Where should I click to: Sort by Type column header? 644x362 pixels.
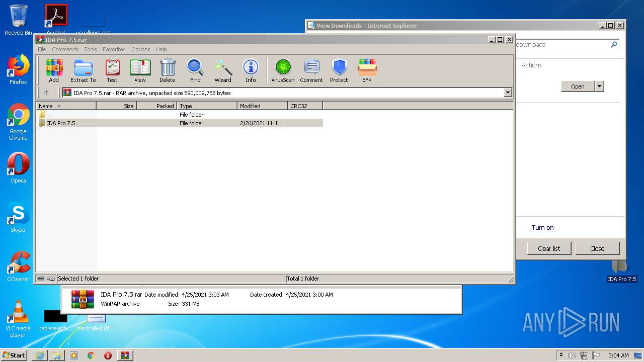(x=207, y=106)
